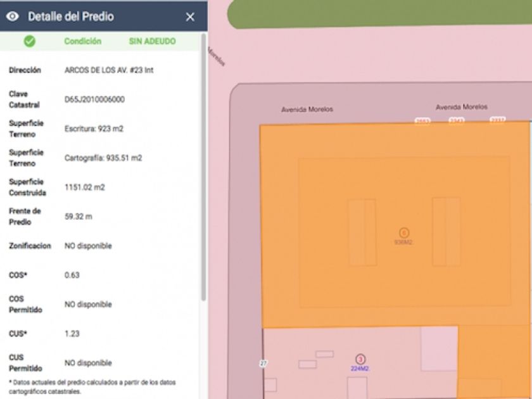The image size is (532, 399).
Task: Click value Escritura: 923 m2
Action: tap(94, 129)
